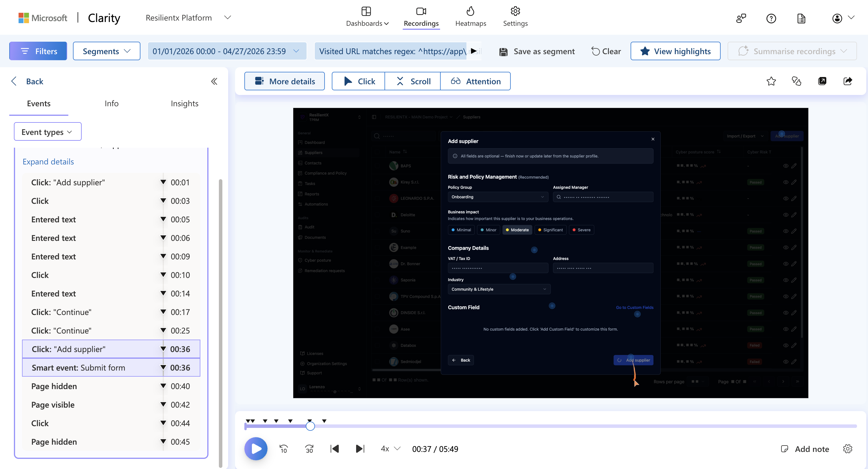
Task: Rewind 10 seconds
Action: [283, 449]
